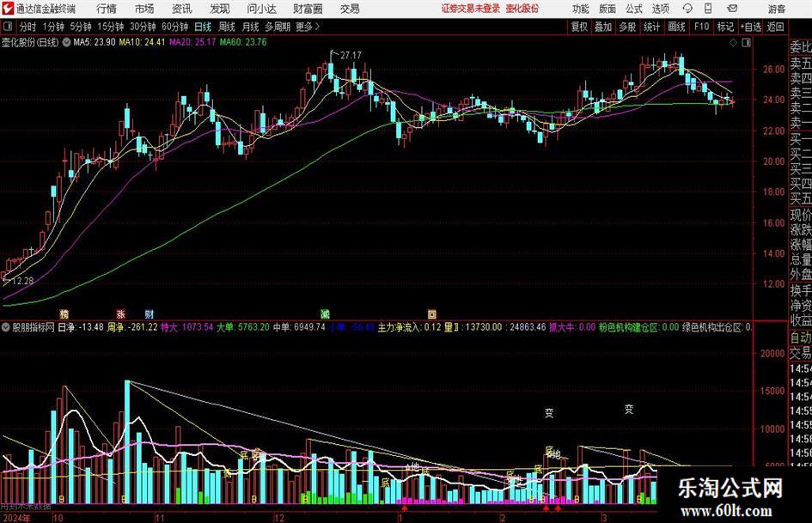Click the 证券交易未登录 login link
Screen dimensions: 812x523
pos(471,9)
